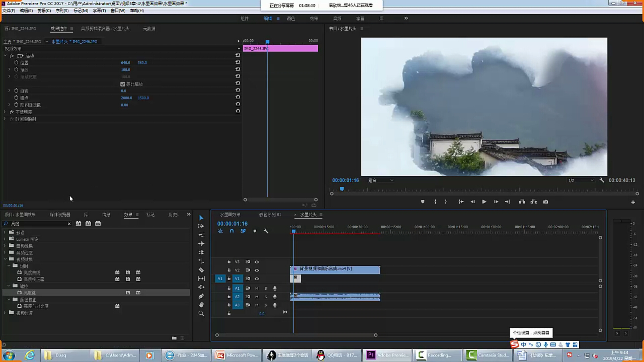This screenshot has width=644, height=362.
Task: Mute audio track A1
Action: 257,288
